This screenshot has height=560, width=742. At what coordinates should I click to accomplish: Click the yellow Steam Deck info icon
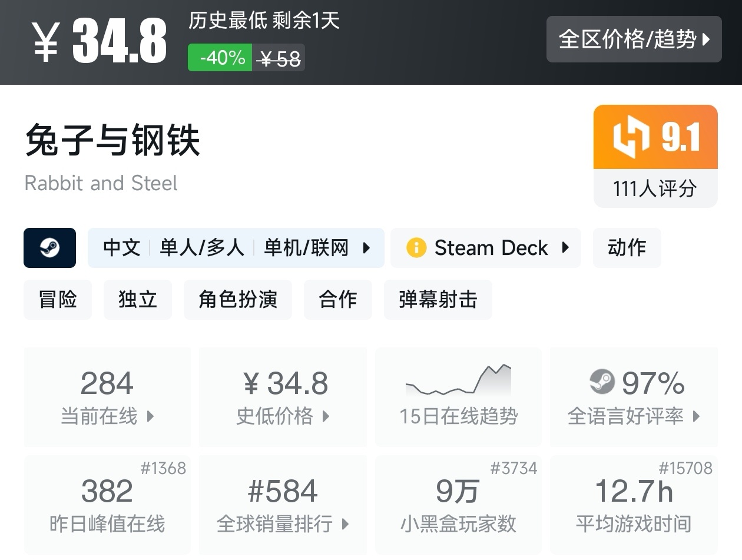(x=416, y=248)
